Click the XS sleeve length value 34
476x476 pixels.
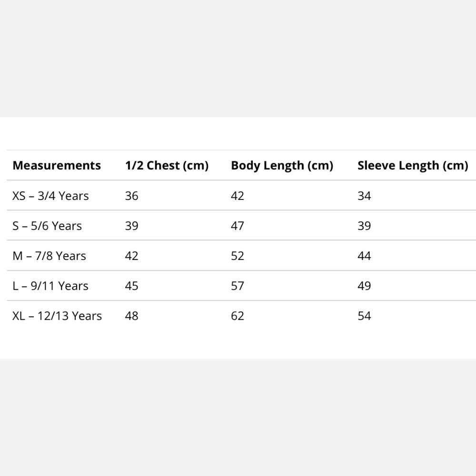tap(364, 196)
